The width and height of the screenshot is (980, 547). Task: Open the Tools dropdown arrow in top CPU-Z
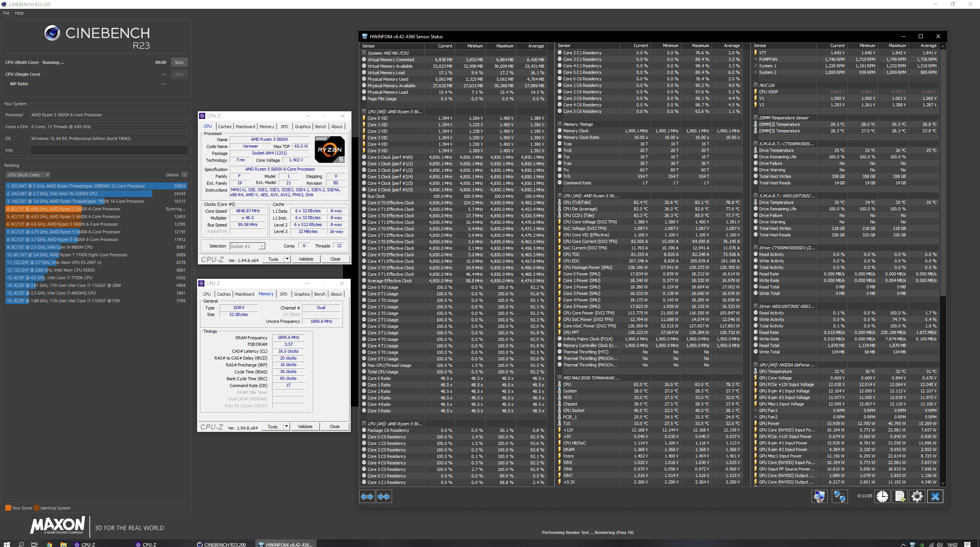[287, 259]
